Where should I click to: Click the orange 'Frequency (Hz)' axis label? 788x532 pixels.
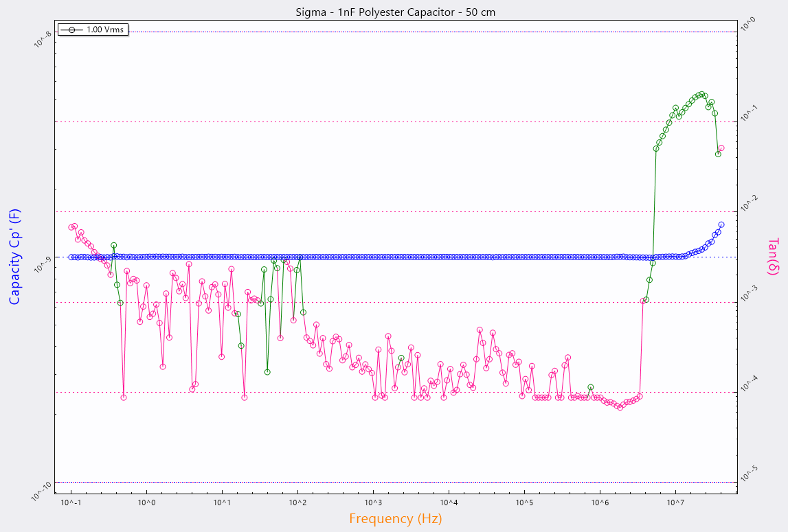click(395, 518)
